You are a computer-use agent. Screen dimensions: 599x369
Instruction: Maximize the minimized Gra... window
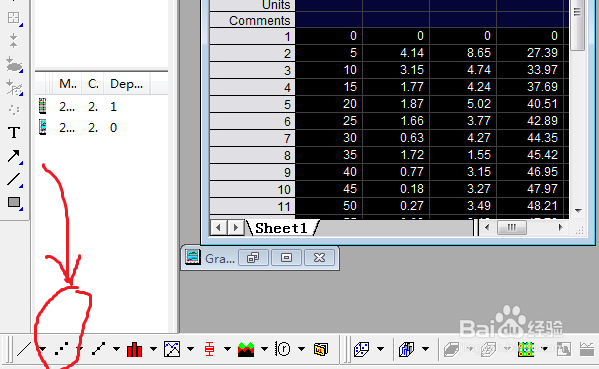[x=287, y=258]
